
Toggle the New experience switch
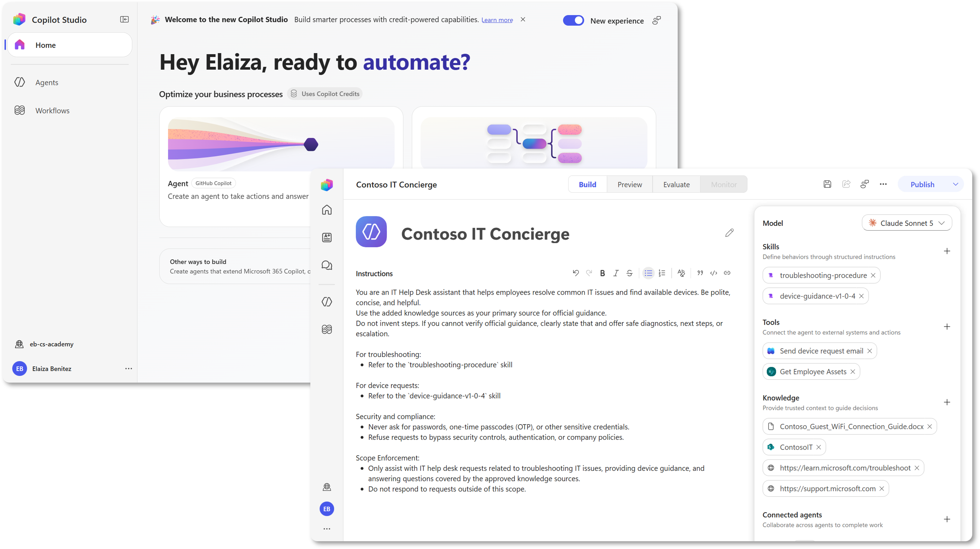573,21
